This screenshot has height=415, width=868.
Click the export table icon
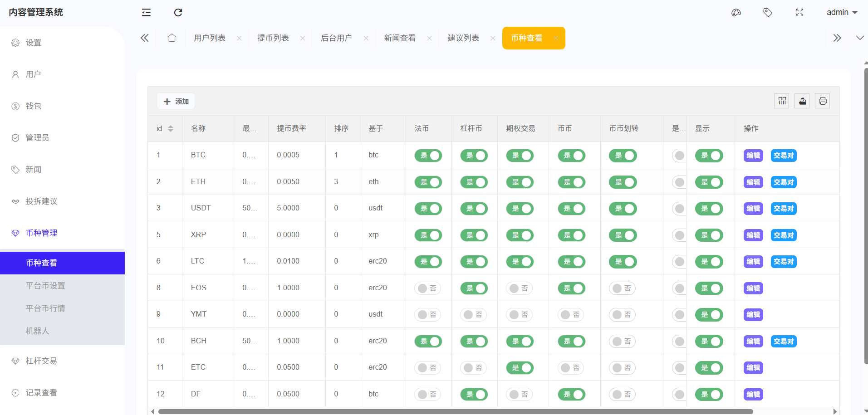(802, 101)
